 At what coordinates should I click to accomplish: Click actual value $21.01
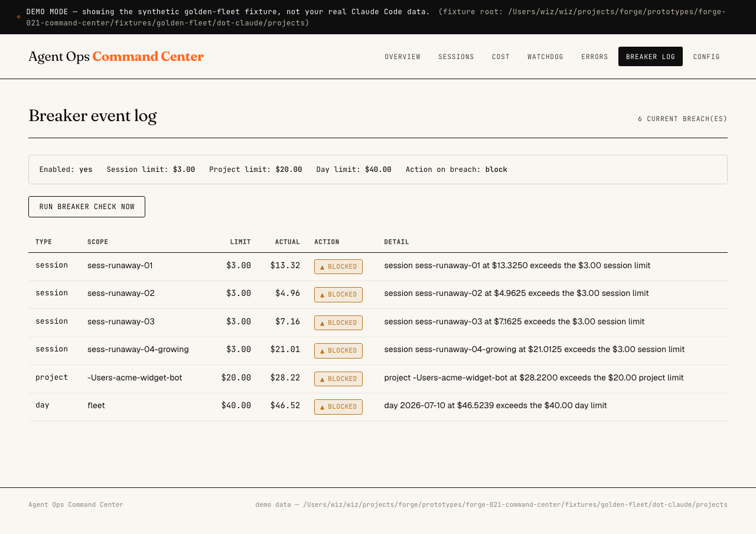point(285,350)
